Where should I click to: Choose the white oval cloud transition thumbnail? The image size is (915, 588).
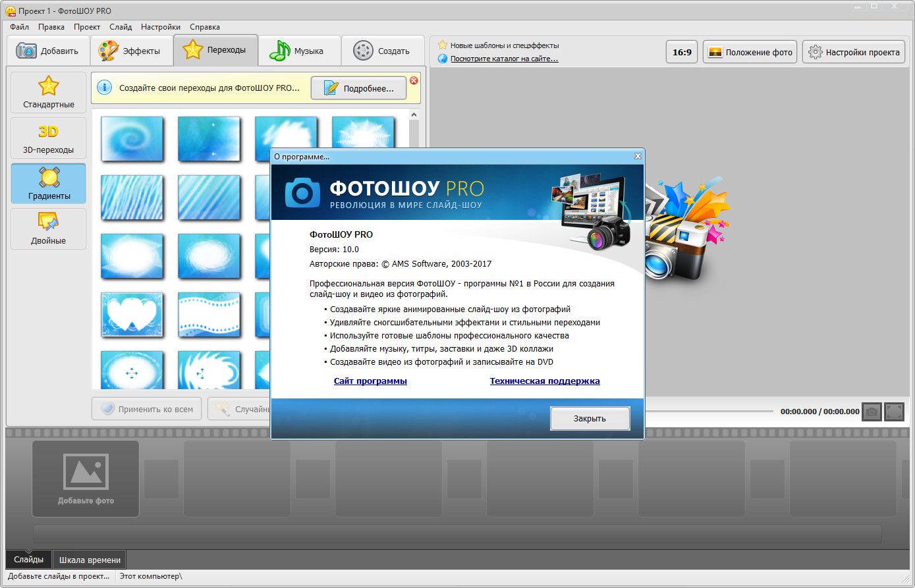tap(132, 255)
